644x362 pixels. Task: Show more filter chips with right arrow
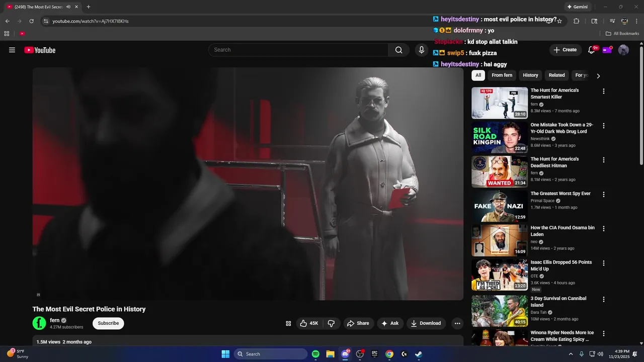pos(598,76)
